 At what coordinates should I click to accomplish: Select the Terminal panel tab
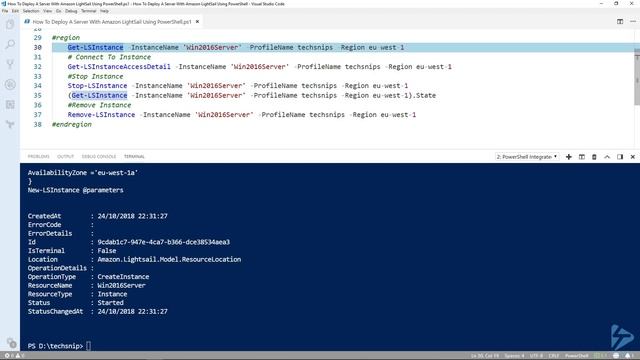[134, 157]
